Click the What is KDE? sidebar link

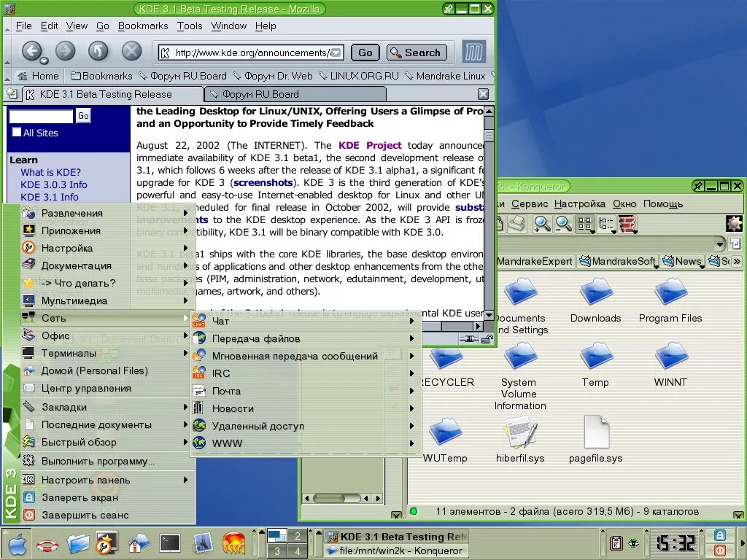point(50,172)
